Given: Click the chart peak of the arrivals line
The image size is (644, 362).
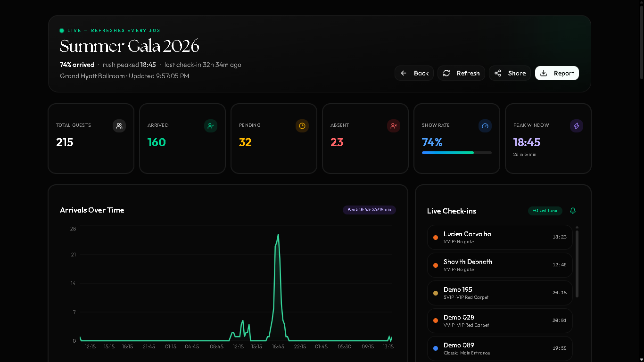Looking at the screenshot, I should (278, 234).
